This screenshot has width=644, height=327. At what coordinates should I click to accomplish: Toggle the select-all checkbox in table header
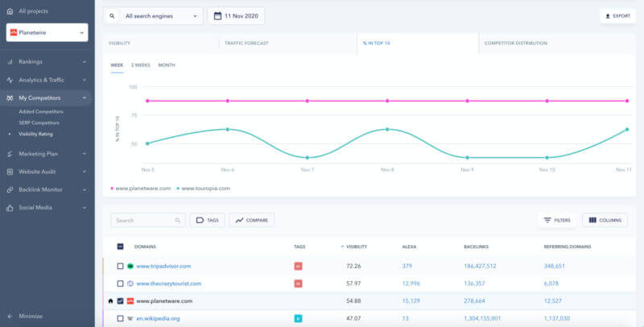(x=120, y=246)
